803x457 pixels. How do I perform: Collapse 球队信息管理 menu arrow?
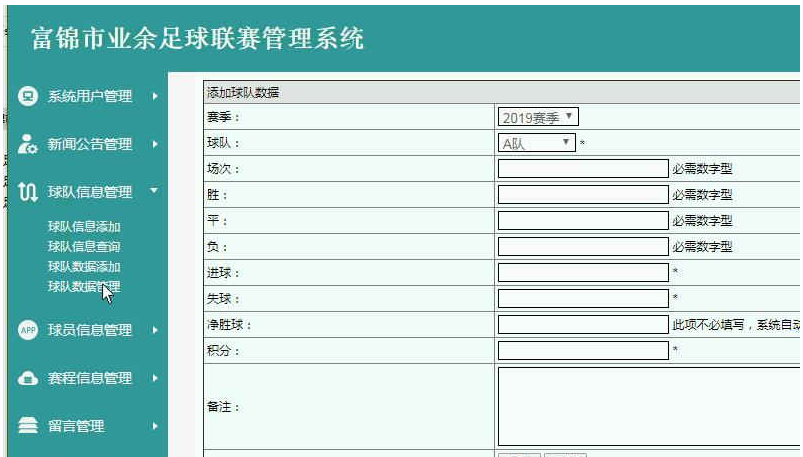tap(154, 191)
